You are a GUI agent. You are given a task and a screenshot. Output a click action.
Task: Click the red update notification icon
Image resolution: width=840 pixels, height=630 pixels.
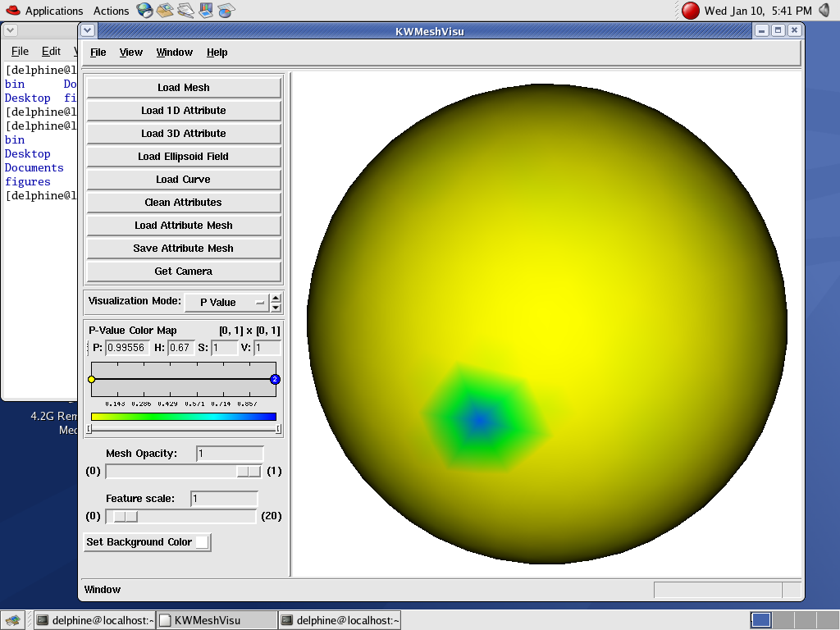coord(691,11)
